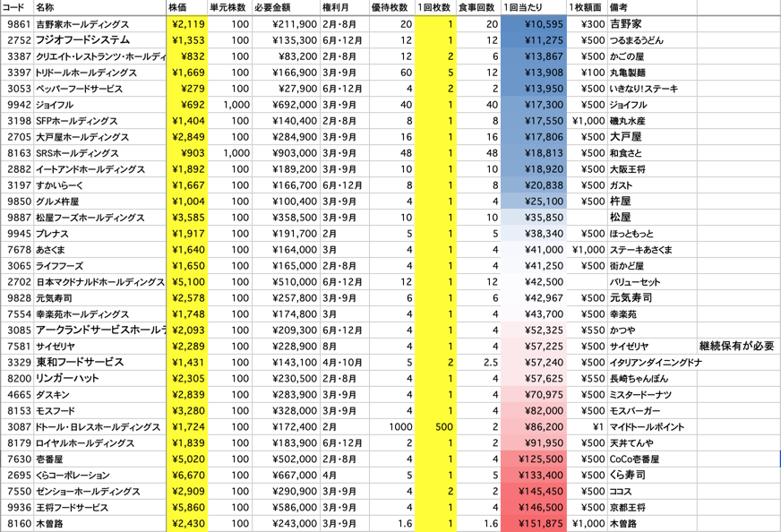Click the ¥17,806 per-meal cell
This screenshot has height=532, width=781.
click(x=534, y=137)
